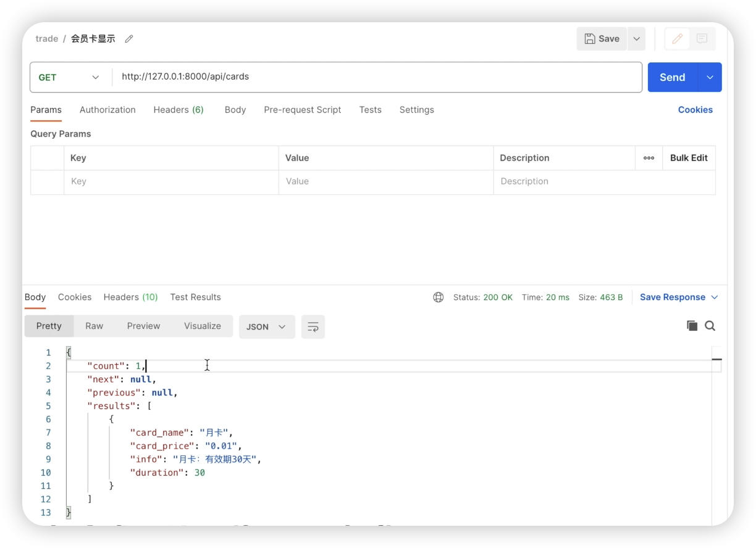
Task: Click the globe network info icon
Action: pyautogui.click(x=439, y=297)
